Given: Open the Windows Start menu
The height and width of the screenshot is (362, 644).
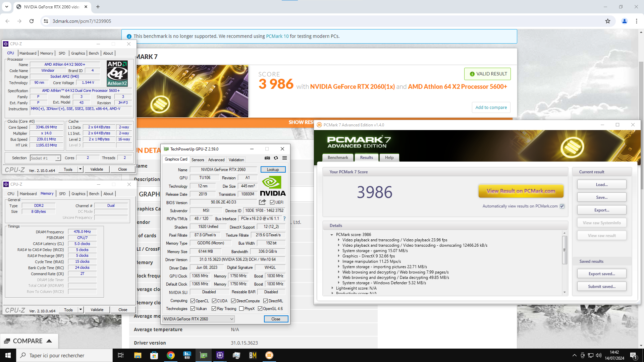Looking at the screenshot, I should [x=8, y=355].
